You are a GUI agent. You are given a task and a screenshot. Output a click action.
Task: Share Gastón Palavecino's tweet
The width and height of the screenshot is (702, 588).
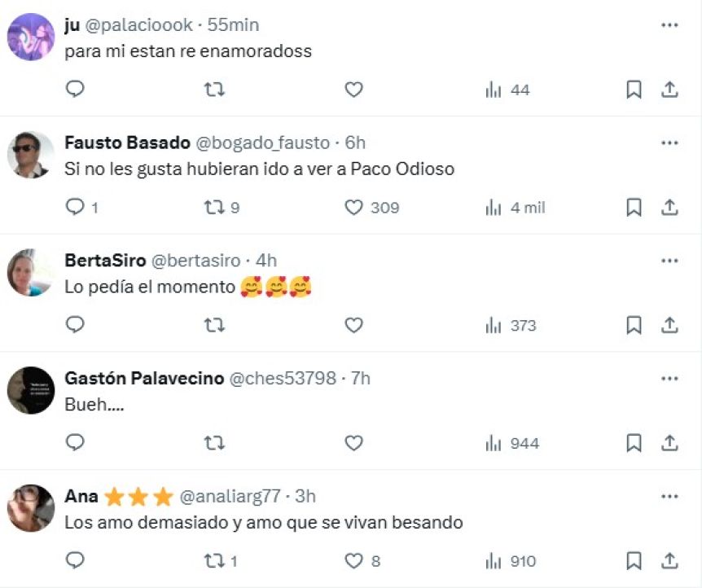point(669,443)
